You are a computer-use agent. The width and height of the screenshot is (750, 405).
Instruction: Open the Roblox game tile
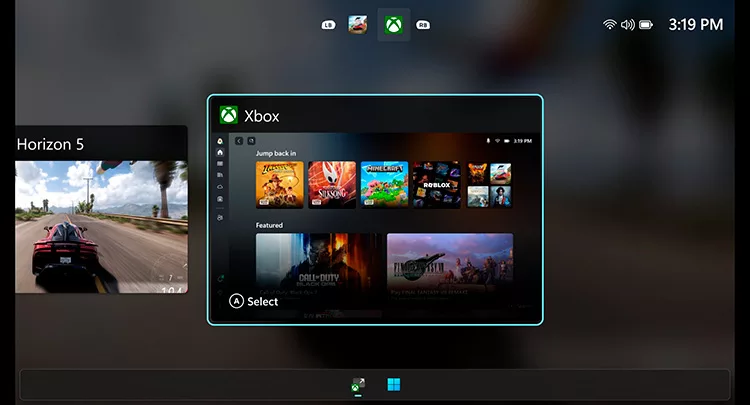[x=437, y=185]
